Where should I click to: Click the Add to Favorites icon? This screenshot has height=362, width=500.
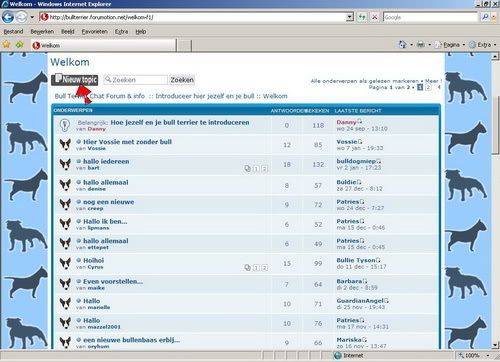tap(20, 44)
